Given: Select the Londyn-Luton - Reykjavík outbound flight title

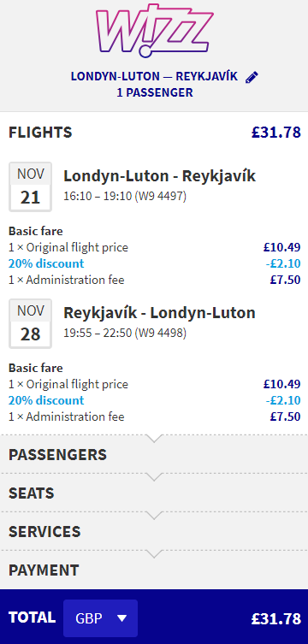Looking at the screenshot, I should (x=159, y=176).
